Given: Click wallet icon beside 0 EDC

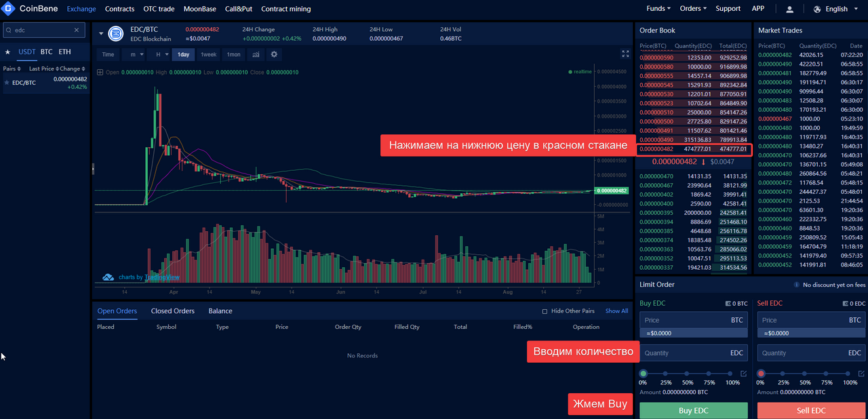Looking at the screenshot, I should click(x=846, y=304).
